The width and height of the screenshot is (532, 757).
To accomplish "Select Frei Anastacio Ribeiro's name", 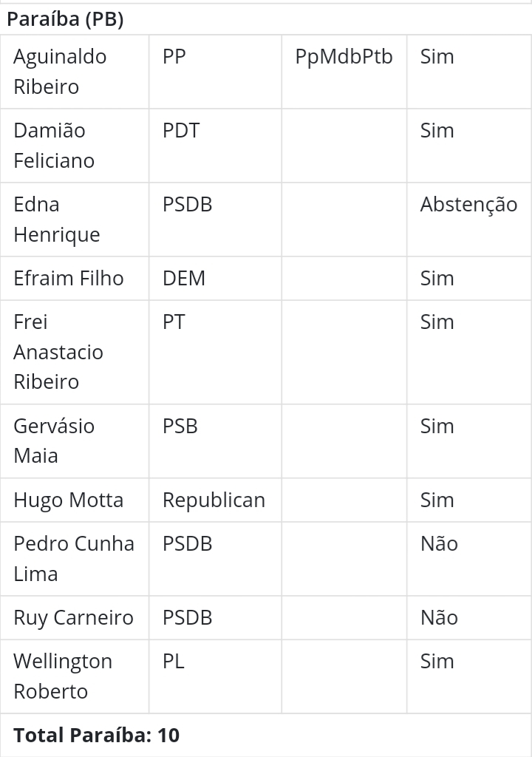I will coord(58,352).
